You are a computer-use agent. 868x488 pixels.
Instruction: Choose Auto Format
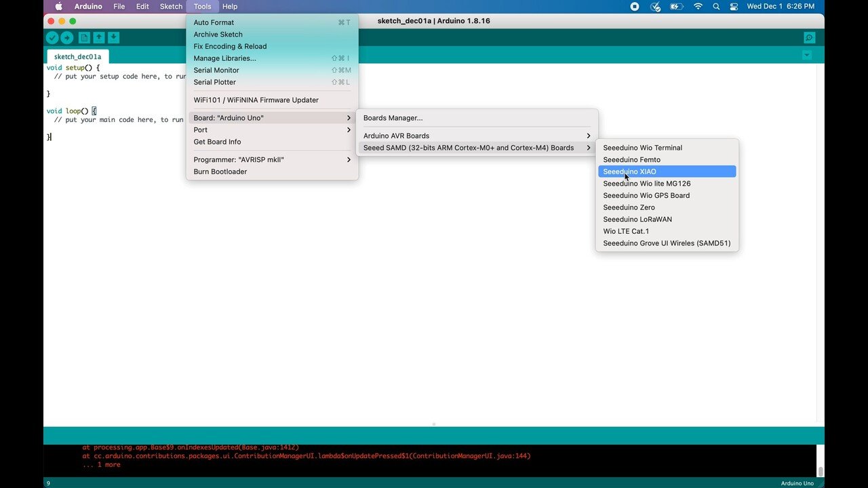tap(272, 22)
